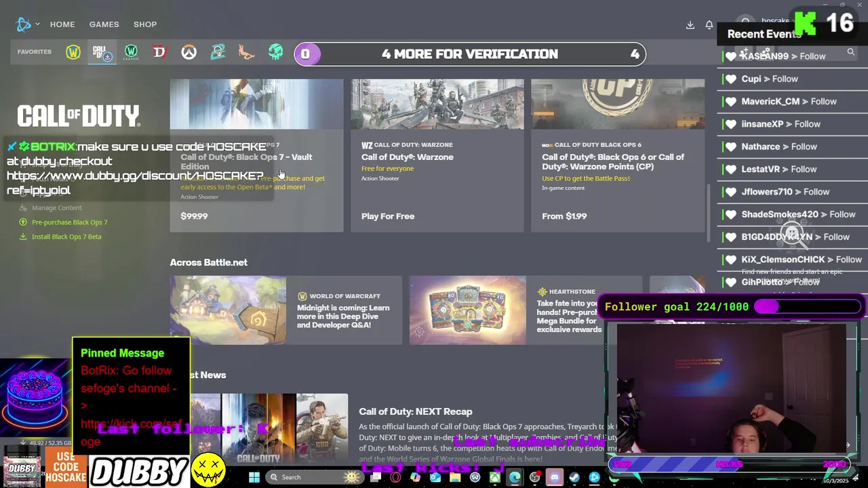Open the Battle.net logo menu
Screen dimensions: 868x488
coord(23,24)
